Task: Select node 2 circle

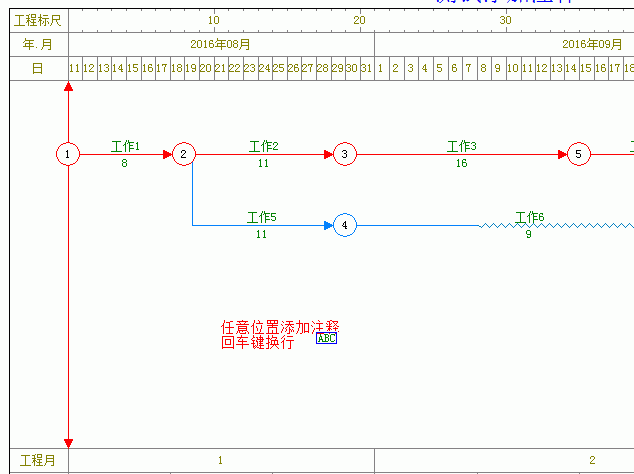Action: (184, 154)
